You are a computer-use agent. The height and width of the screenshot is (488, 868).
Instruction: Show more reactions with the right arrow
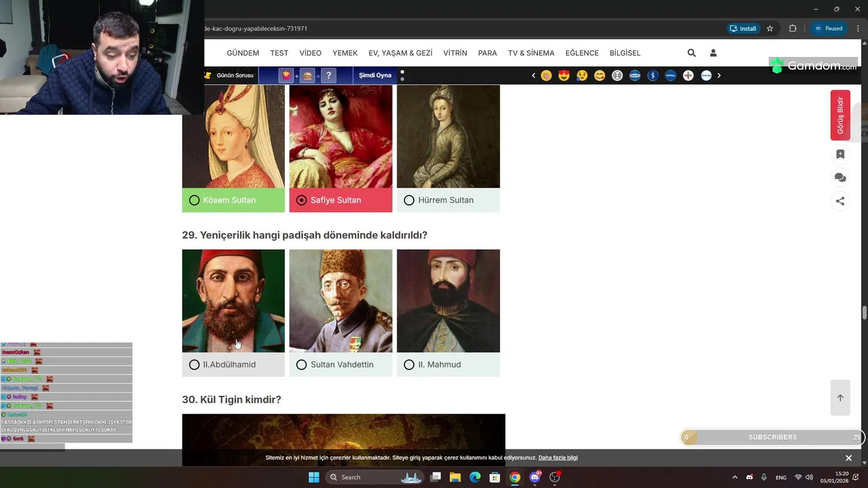[719, 75]
